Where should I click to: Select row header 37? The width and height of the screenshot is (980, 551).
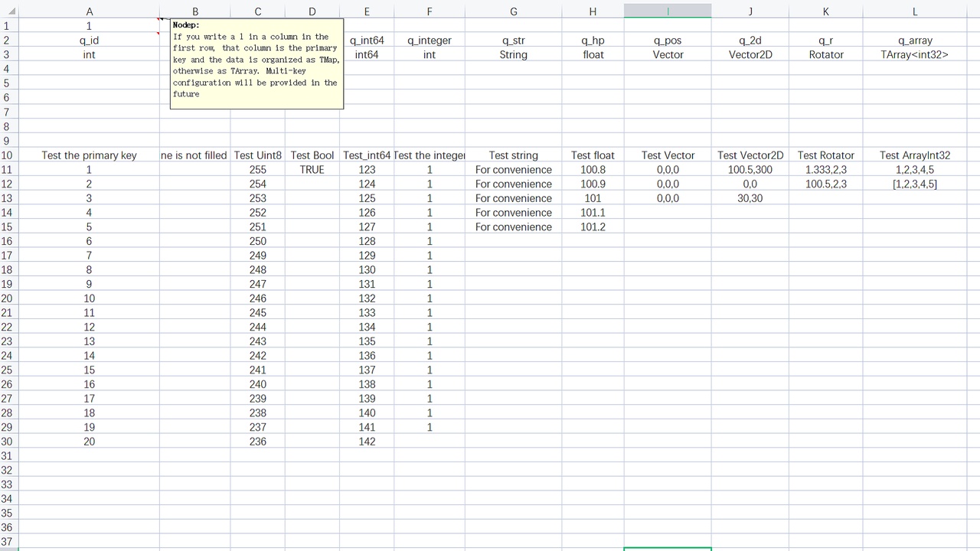pos(8,542)
